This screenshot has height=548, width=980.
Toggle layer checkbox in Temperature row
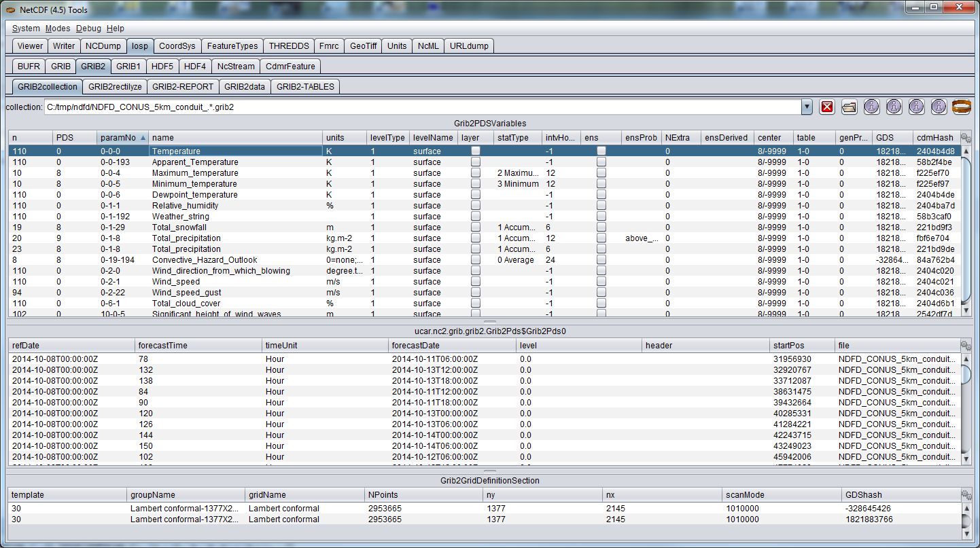click(x=476, y=151)
